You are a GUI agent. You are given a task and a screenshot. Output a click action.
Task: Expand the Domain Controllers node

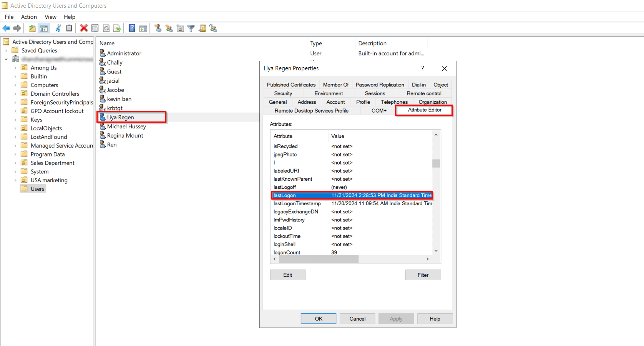coord(15,93)
